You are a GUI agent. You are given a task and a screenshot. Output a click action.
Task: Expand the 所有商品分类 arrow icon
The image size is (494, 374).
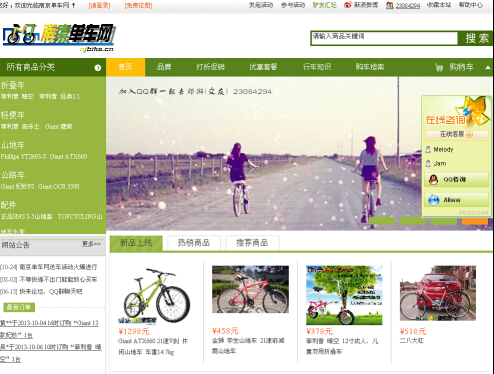click(98, 68)
